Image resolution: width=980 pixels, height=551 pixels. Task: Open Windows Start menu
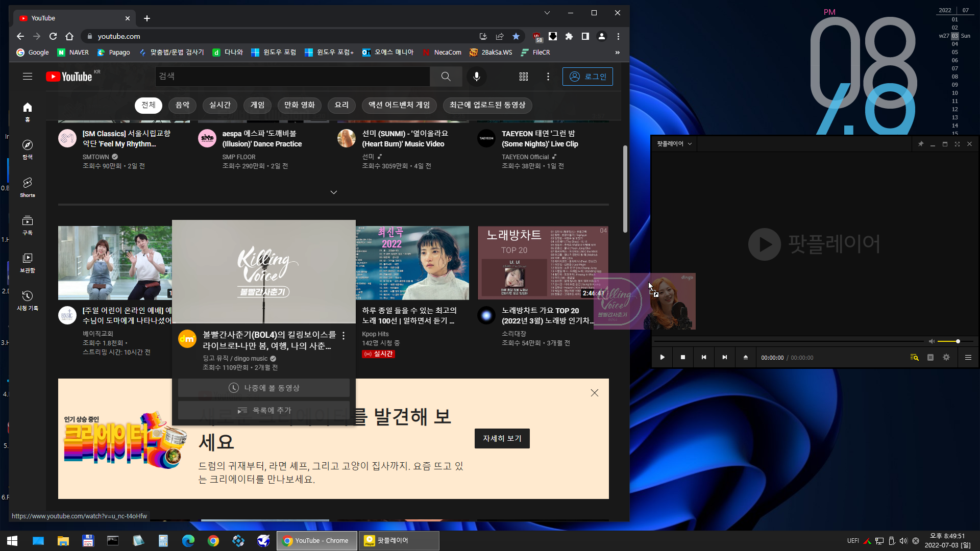click(12, 541)
